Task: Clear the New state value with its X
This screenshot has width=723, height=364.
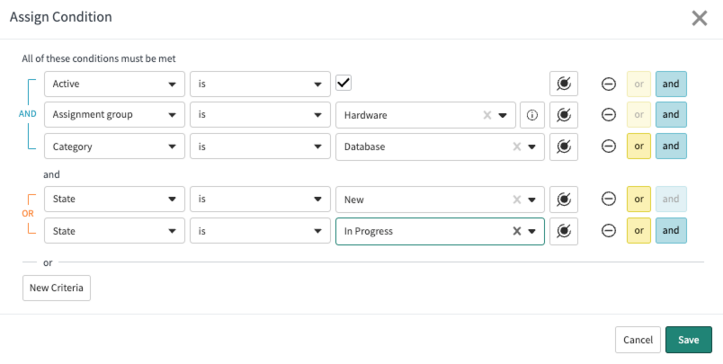Action: pos(517,199)
